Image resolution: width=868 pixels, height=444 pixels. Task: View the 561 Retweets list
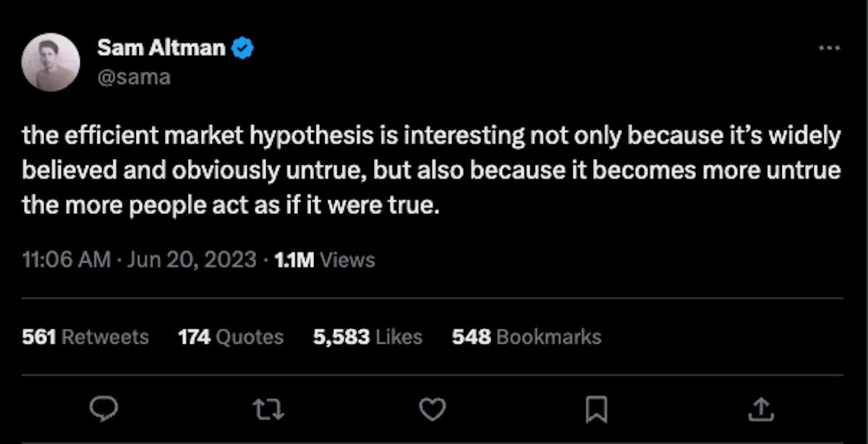click(x=85, y=336)
